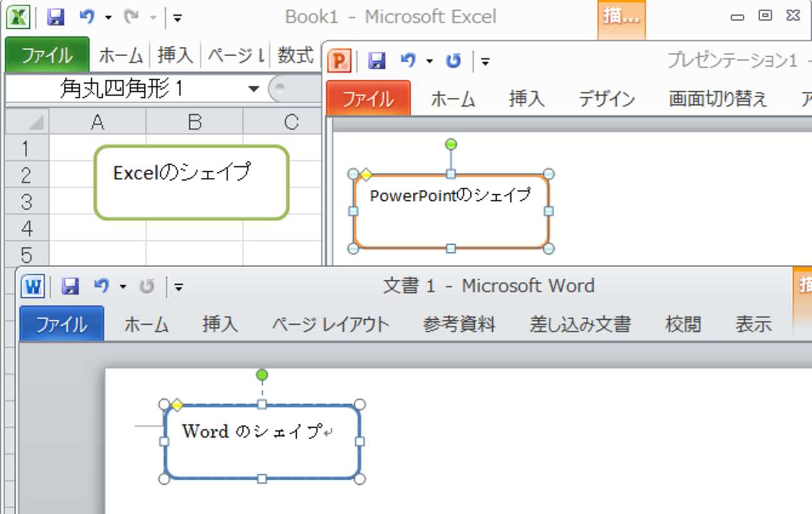The width and height of the screenshot is (812, 514).
Task: Click the Excel drawing tools contextual tab
Action: tap(621, 19)
